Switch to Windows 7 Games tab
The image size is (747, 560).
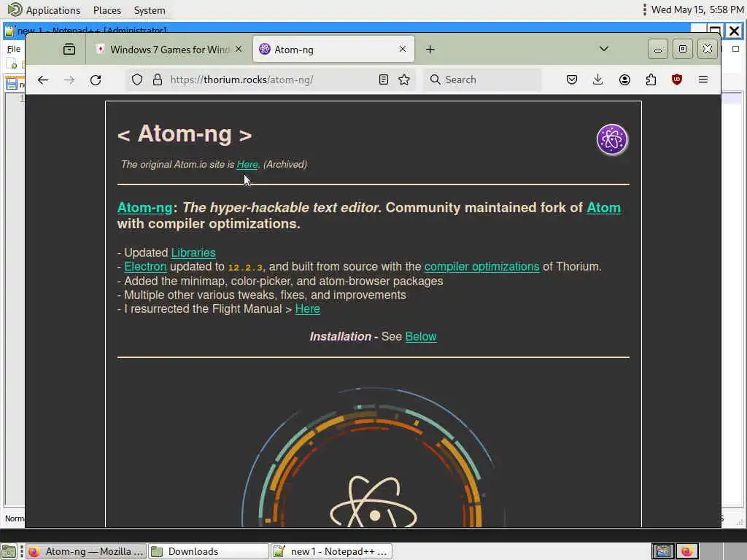click(169, 50)
